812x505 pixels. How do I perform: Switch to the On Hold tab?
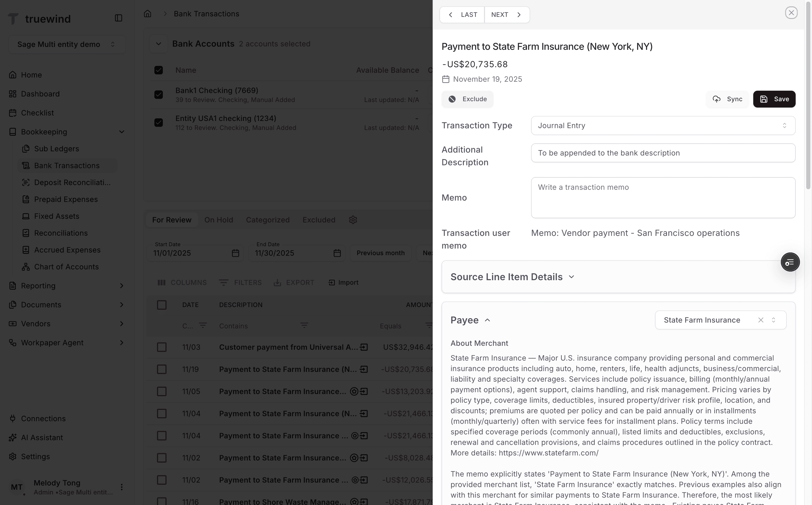coord(218,220)
